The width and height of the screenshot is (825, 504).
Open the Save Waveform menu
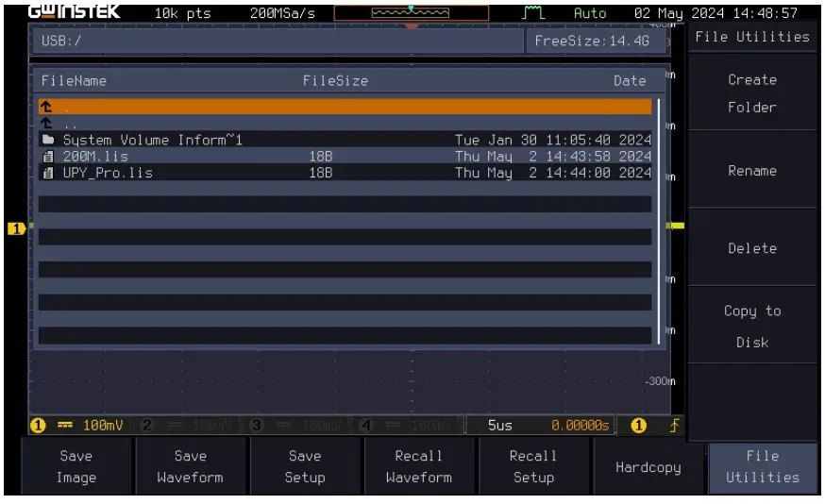coord(191,466)
